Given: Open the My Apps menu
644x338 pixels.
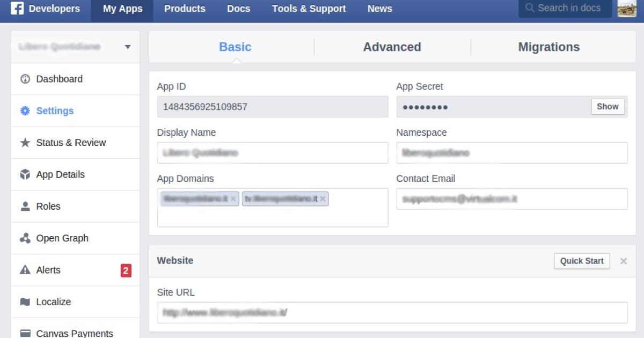Looking at the screenshot, I should 122,9.
